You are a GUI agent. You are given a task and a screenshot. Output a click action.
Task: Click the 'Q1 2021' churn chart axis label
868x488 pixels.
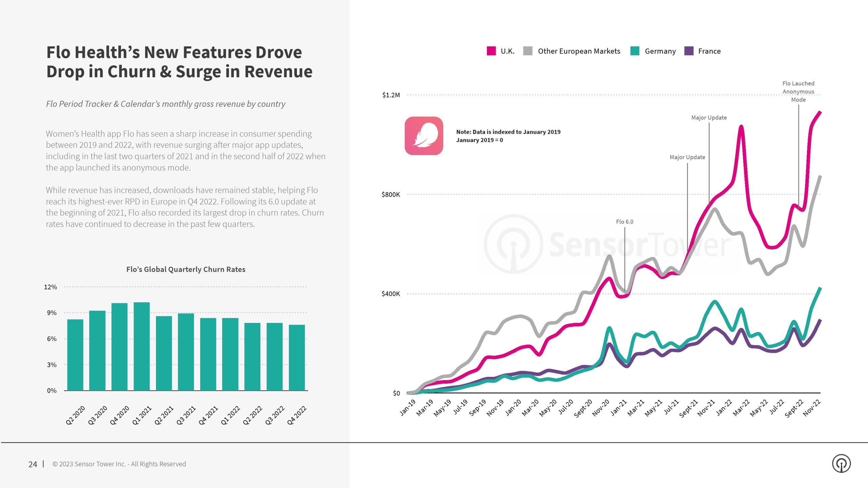click(142, 415)
